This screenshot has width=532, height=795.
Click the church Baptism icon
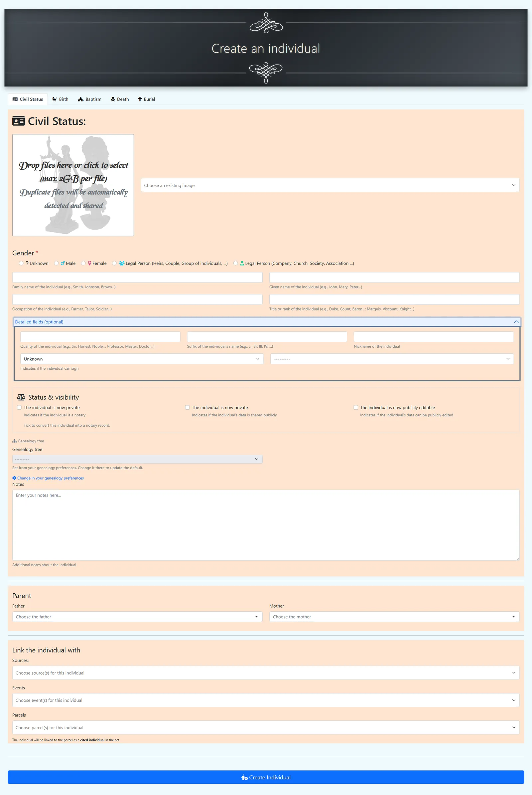(80, 99)
